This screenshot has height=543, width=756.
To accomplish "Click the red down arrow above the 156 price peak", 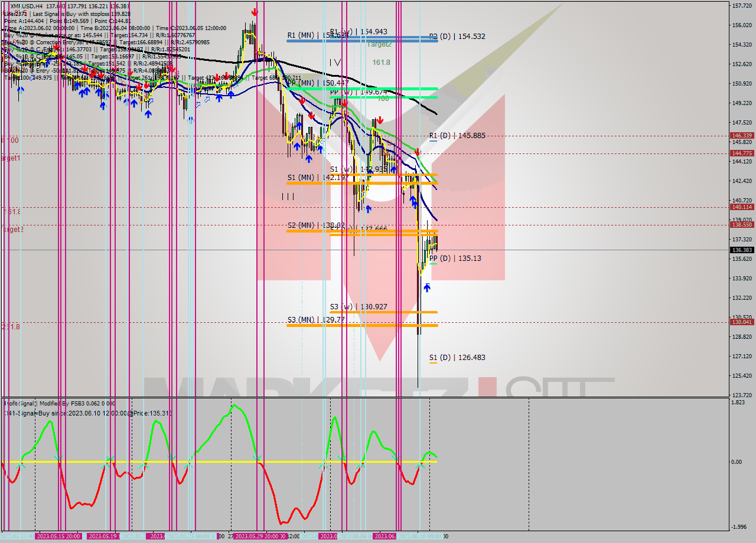I will tap(255, 11).
